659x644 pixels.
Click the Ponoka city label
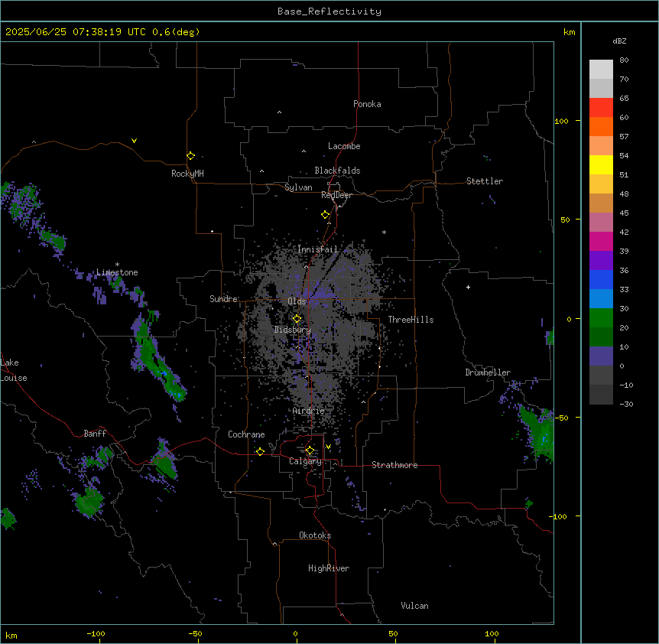[367, 104]
